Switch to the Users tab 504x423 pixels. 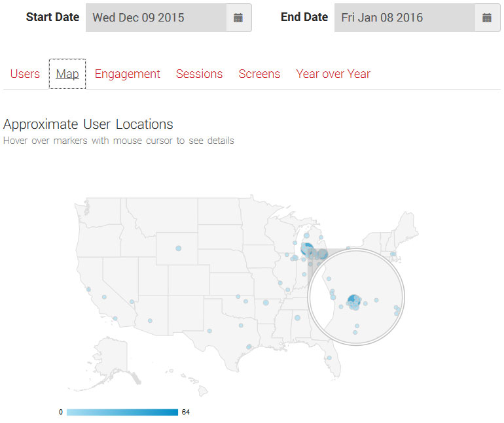[x=25, y=74]
